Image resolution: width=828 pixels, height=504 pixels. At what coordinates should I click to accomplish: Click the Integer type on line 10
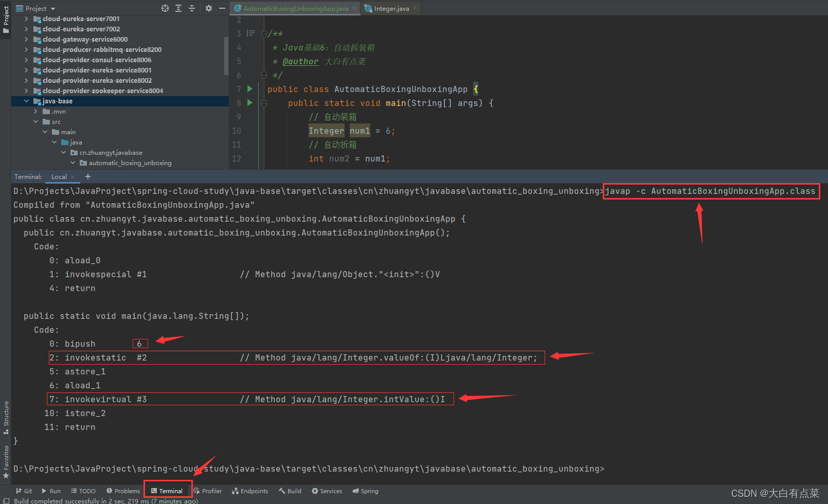coord(327,131)
